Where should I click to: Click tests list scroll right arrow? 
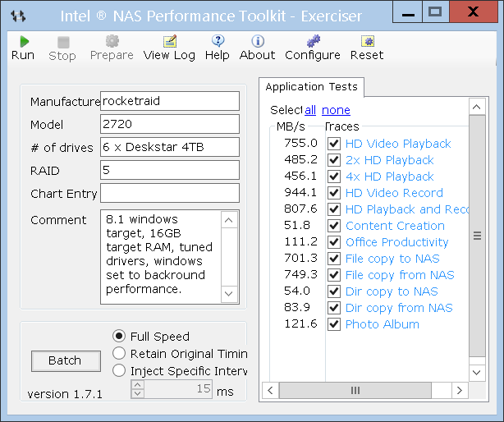pyautogui.click(x=460, y=391)
